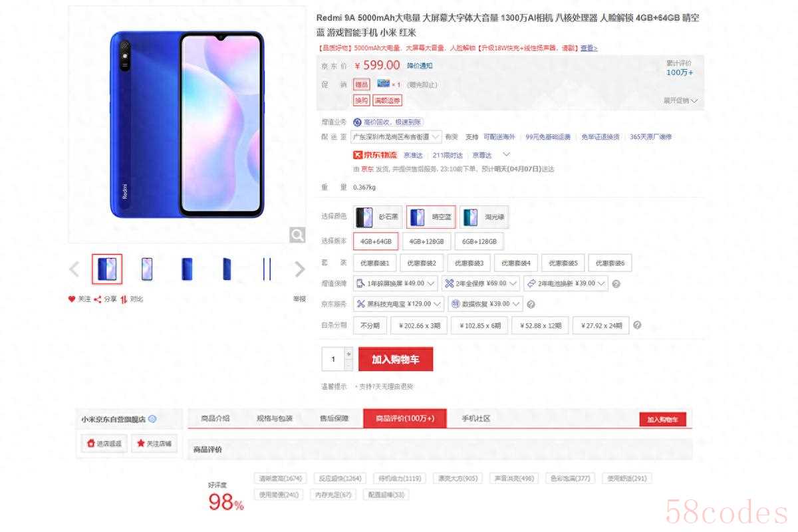Expand the 1年碎屏换屏 warranty dropdown
Viewport: 798px width, 532px height.
pos(396,283)
